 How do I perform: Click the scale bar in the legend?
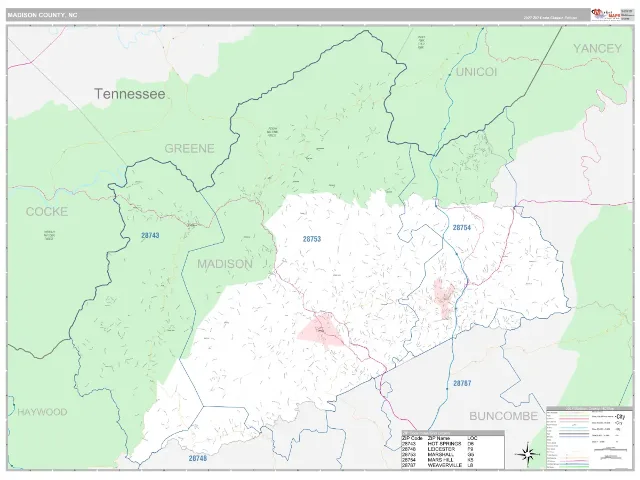pyautogui.click(x=613, y=449)
